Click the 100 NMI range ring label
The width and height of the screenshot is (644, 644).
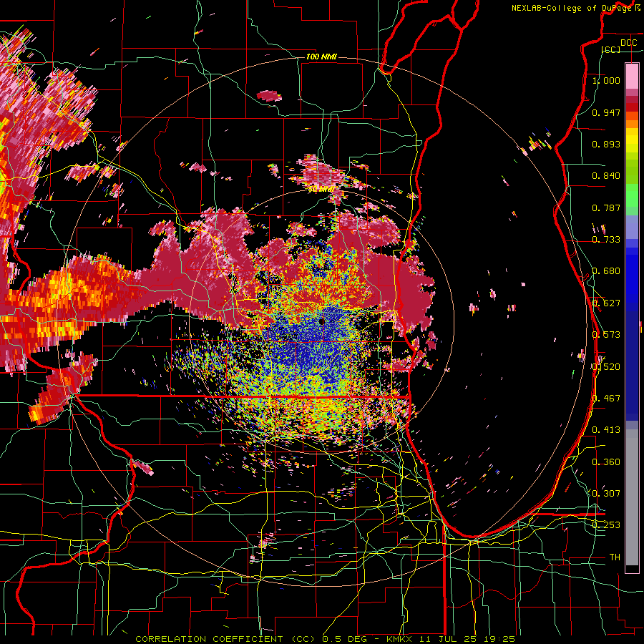(x=321, y=57)
